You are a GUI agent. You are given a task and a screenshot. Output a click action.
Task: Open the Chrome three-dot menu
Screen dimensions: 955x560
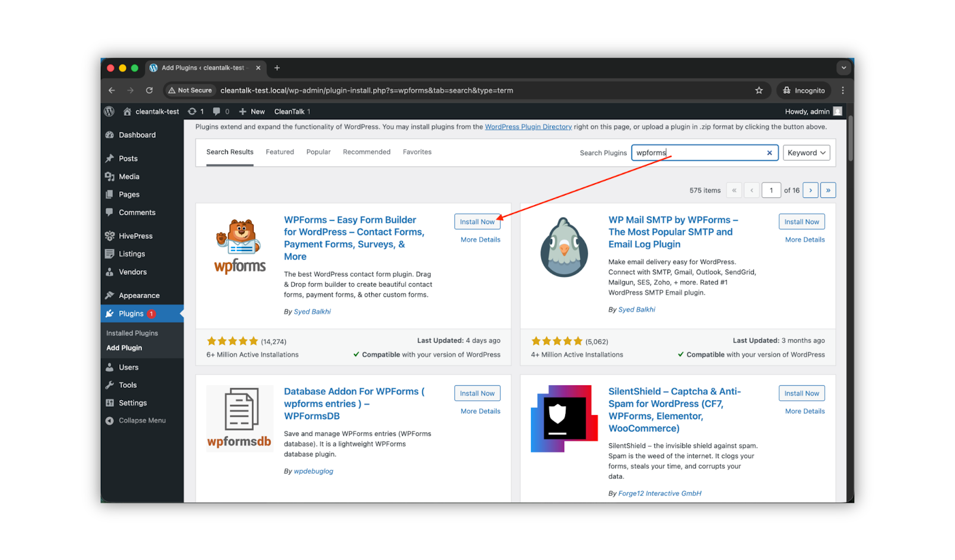(x=842, y=91)
